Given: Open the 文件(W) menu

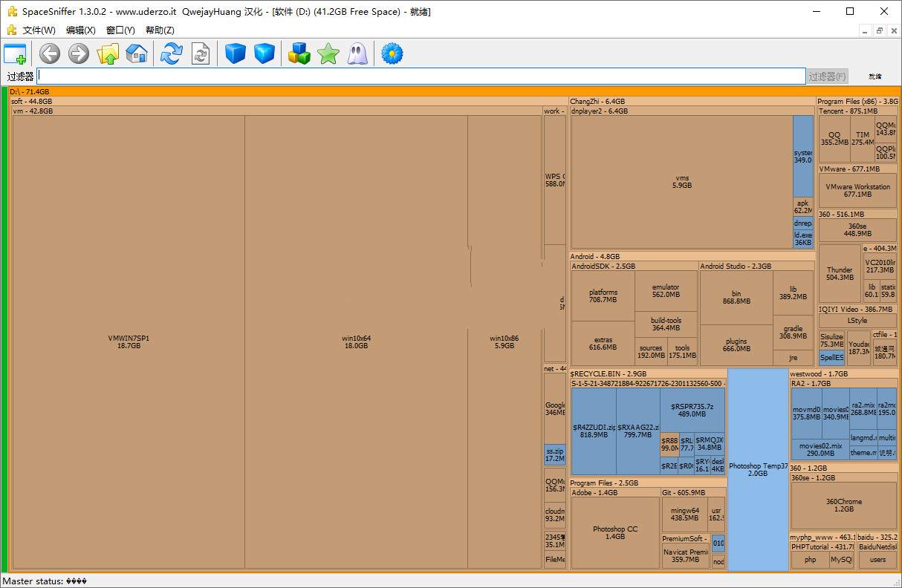Looking at the screenshot, I should [39, 30].
